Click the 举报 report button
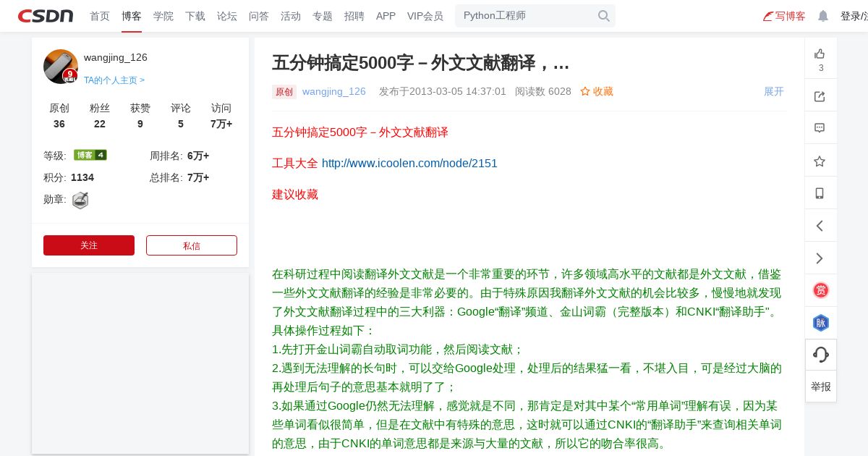868x456 pixels. pyautogui.click(x=821, y=387)
